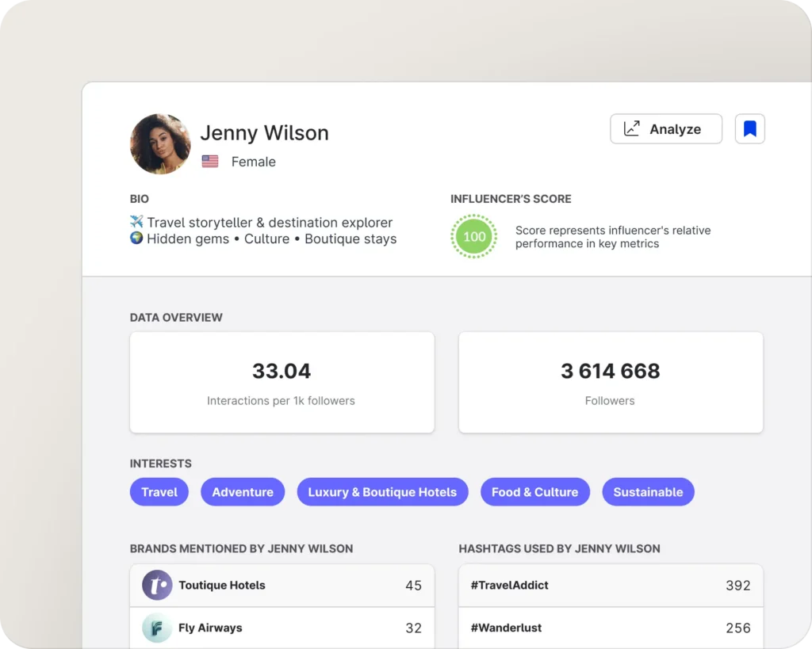Click the Sustainable interest tag
This screenshot has width=812, height=649.
coord(648,492)
